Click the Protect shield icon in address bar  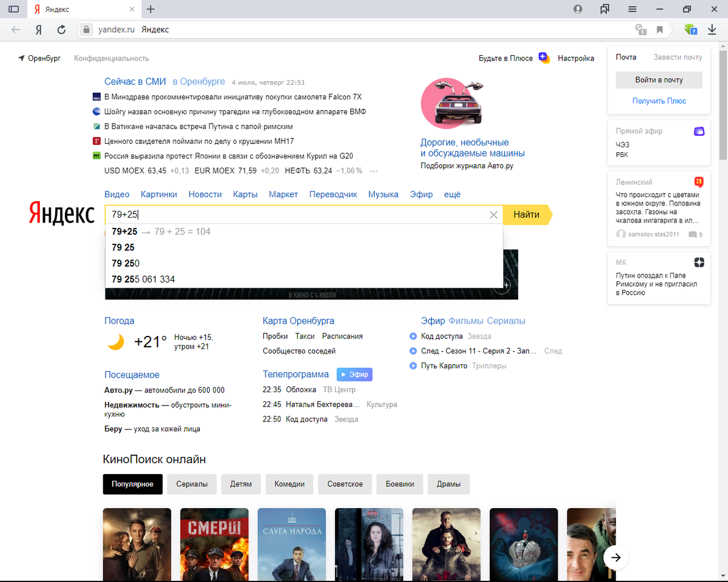[x=640, y=29]
